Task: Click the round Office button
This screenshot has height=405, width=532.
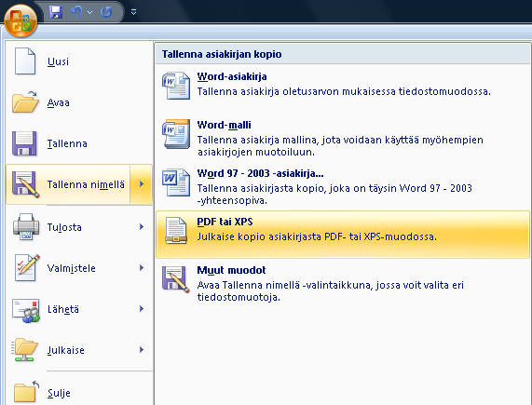Action: tap(20, 20)
